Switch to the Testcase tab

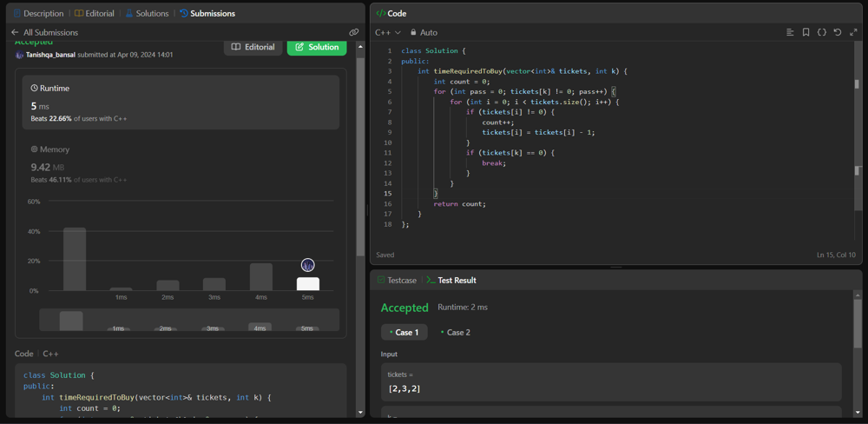click(397, 281)
